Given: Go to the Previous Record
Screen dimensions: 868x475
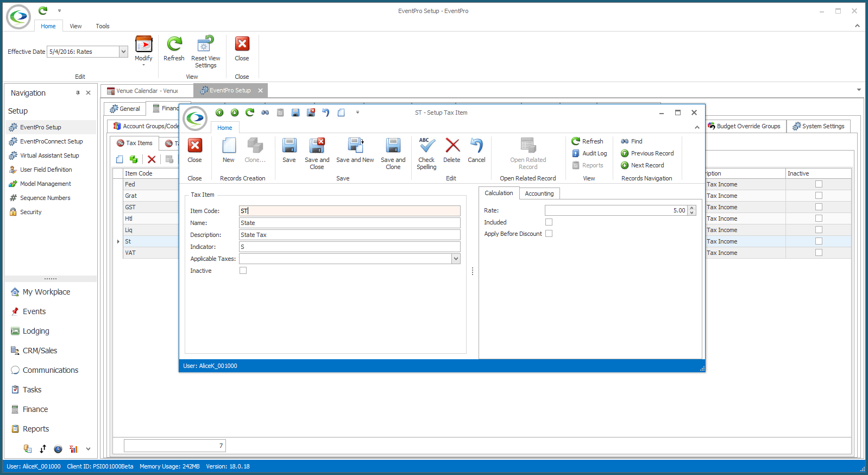Looking at the screenshot, I should pos(647,153).
